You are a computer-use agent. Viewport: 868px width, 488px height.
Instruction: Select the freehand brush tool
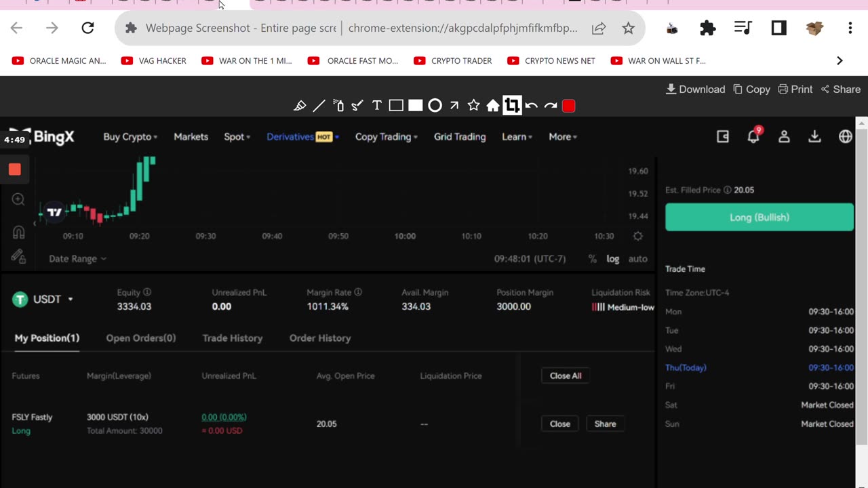pyautogui.click(x=357, y=106)
